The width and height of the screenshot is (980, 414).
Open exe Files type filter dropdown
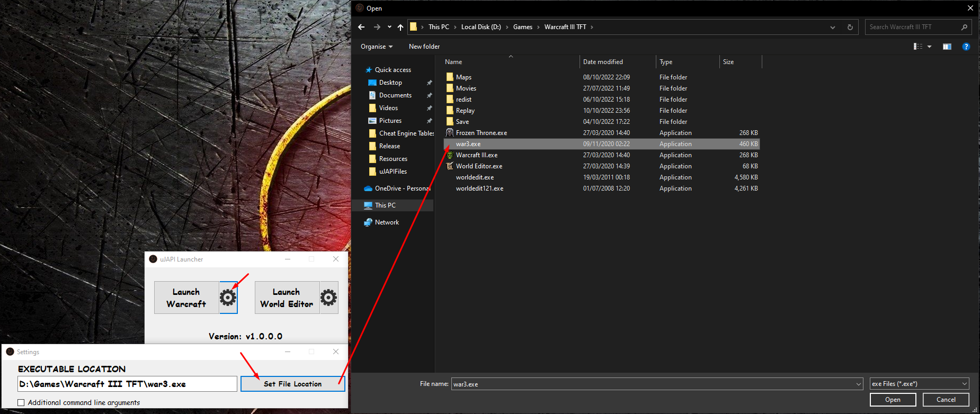(x=920, y=384)
